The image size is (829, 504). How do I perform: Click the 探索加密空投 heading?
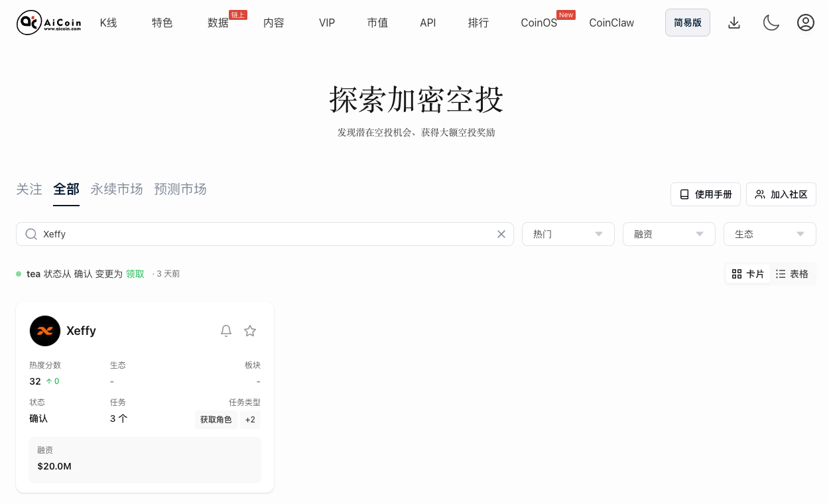pos(416,99)
